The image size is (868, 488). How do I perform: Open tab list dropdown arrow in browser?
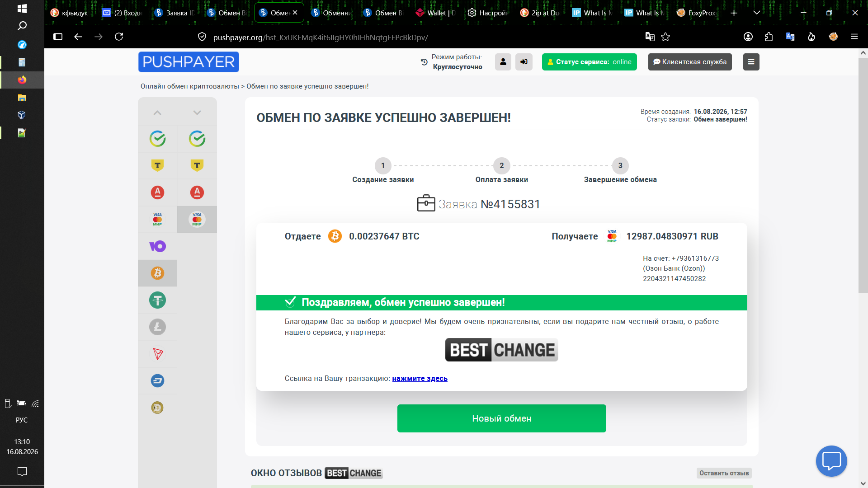click(x=756, y=13)
